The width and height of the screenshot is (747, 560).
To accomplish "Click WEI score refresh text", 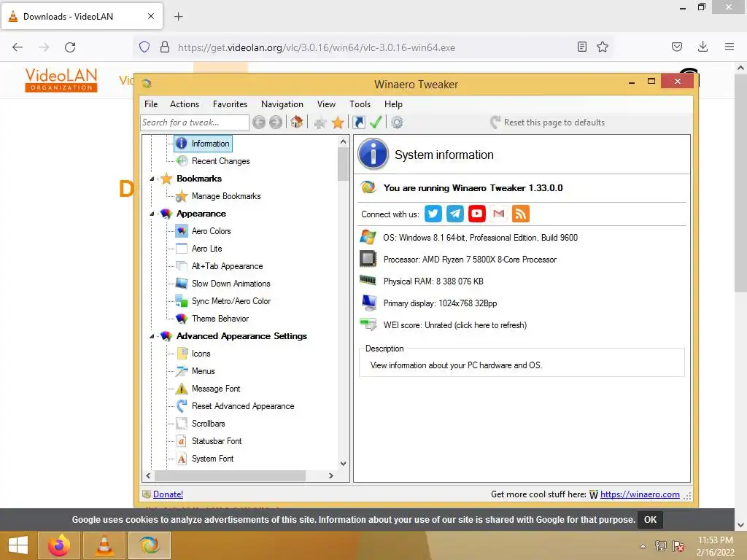I will 455,325.
